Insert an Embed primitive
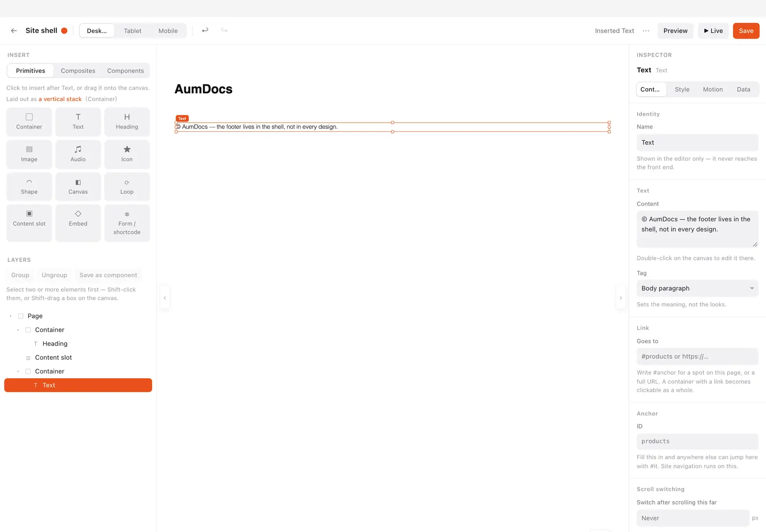Screen dimensions: 766x532 pos(78,223)
